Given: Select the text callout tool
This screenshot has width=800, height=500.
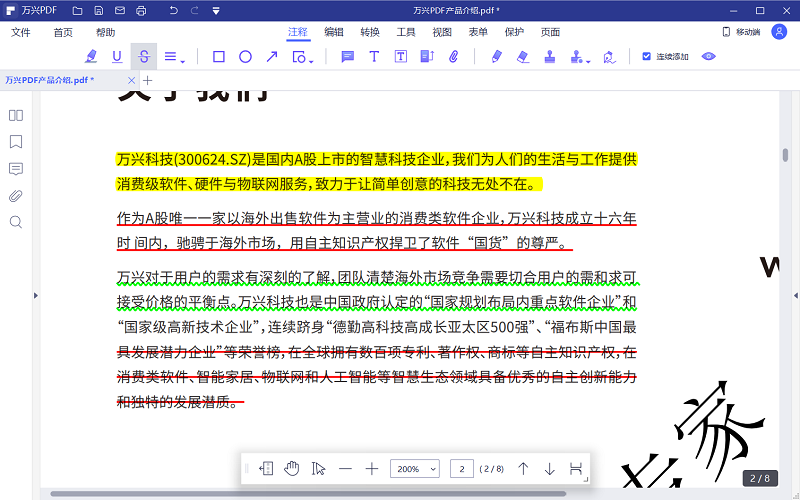Looking at the screenshot, I should [427, 57].
